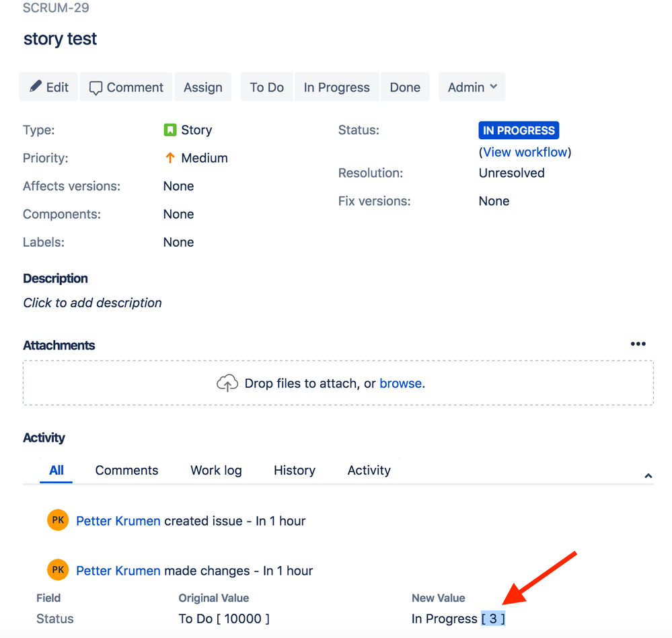
Task: Switch to the History tab
Action: tap(294, 470)
